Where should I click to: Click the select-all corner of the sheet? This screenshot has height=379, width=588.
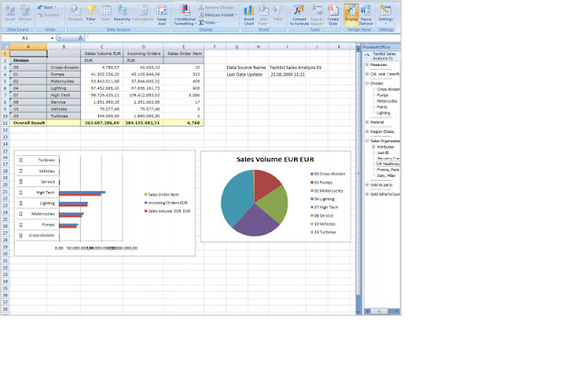point(5,47)
